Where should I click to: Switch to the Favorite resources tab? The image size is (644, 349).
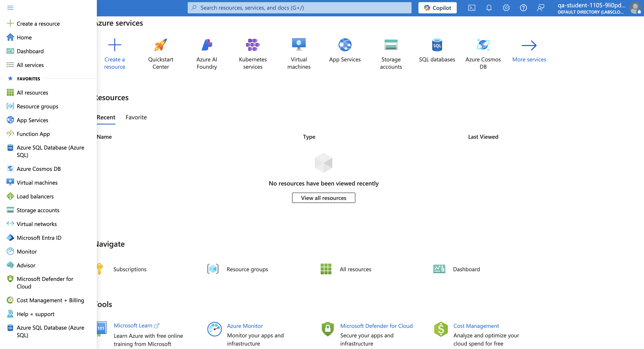pos(136,117)
